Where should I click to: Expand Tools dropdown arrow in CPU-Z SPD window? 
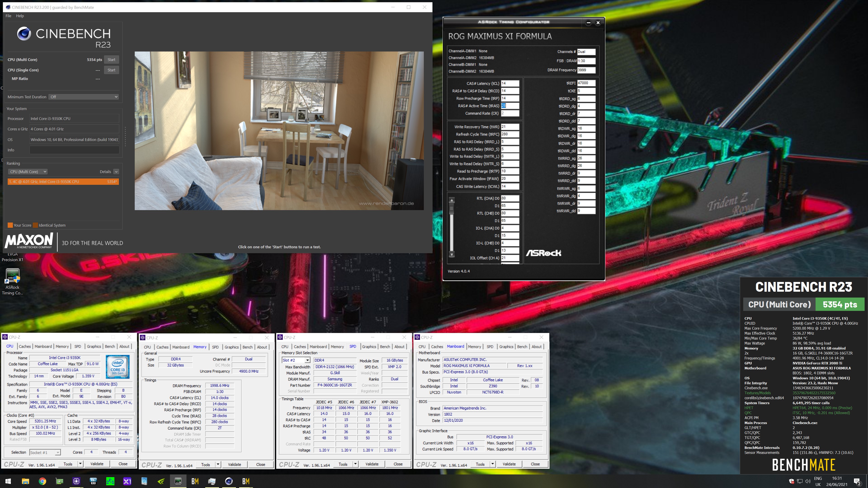point(355,464)
